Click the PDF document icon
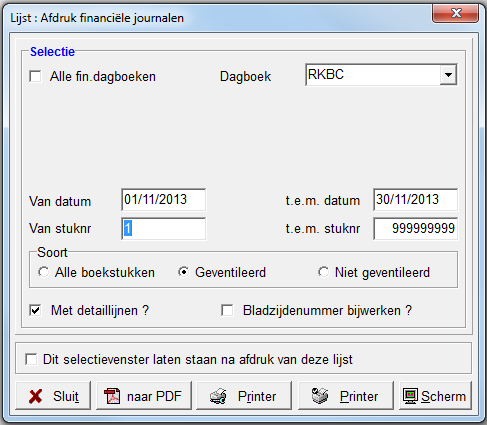 click(112, 396)
